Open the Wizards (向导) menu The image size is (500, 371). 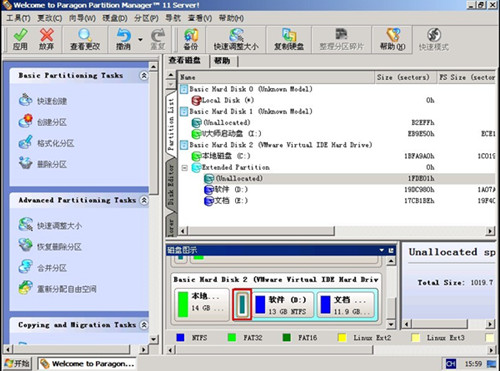[x=82, y=18]
